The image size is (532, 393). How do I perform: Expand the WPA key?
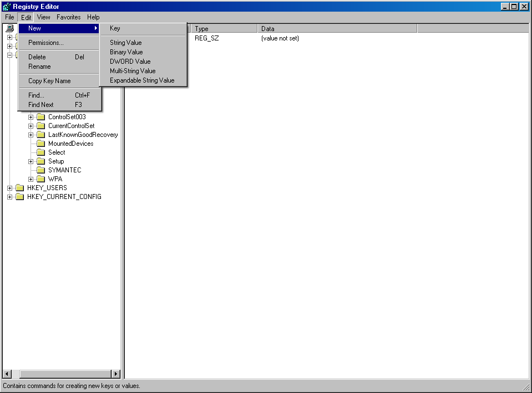tap(31, 179)
